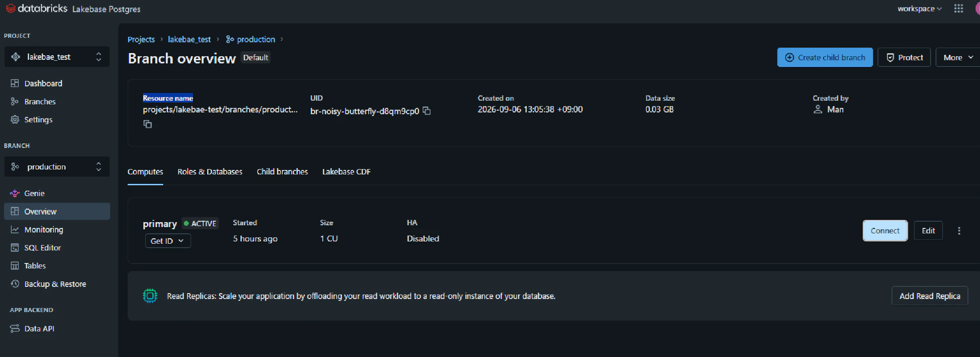Click the branch icon beside production breadcrumb
The image size is (980, 357).
(230, 39)
